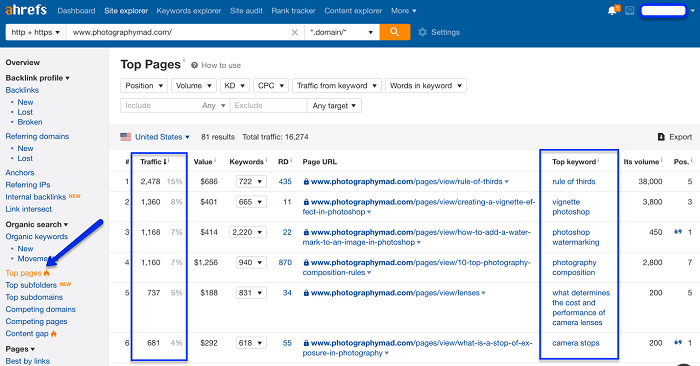The height and width of the screenshot is (366, 700).
Task: Open Organic keywords in the sidebar
Action: pos(37,237)
